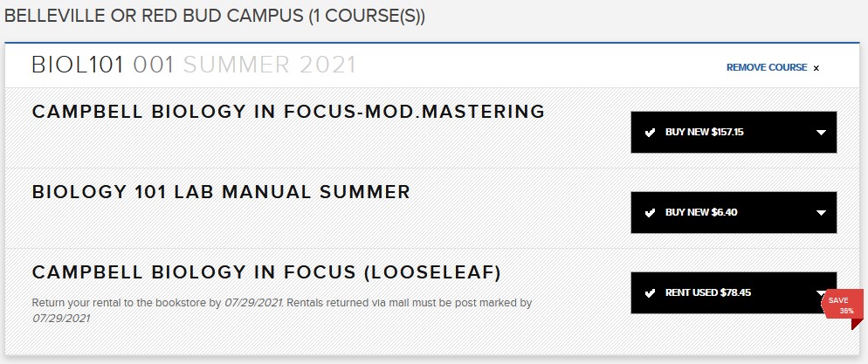Click the Belleville or Red Bud Campus heading
The height and width of the screenshot is (364, 868).
(215, 17)
